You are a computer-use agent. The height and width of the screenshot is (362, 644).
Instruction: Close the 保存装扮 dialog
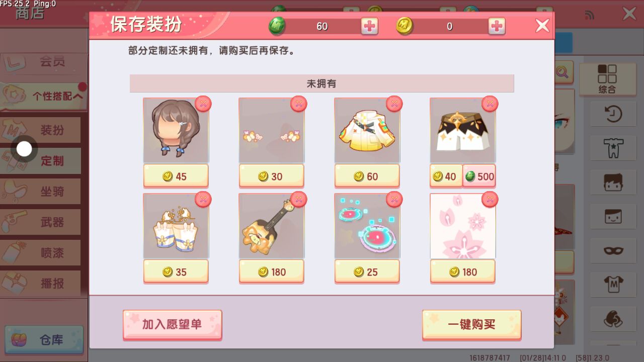point(542,26)
